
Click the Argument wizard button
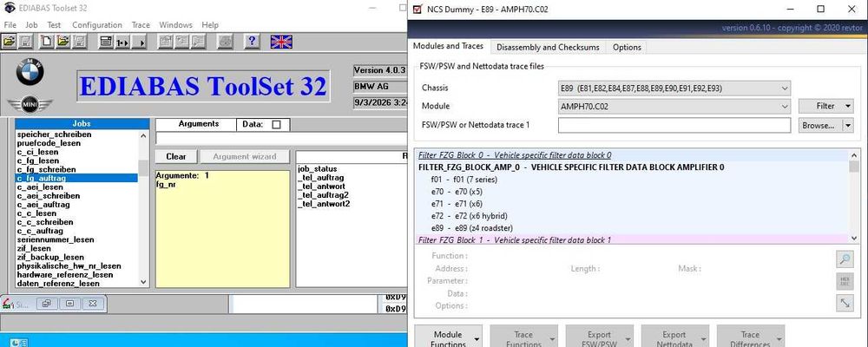(x=244, y=157)
